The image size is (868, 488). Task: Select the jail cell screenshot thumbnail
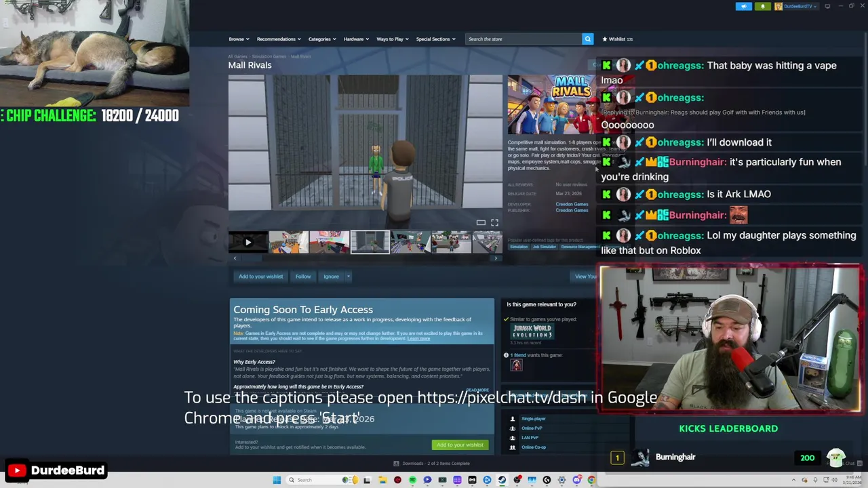[x=370, y=242]
